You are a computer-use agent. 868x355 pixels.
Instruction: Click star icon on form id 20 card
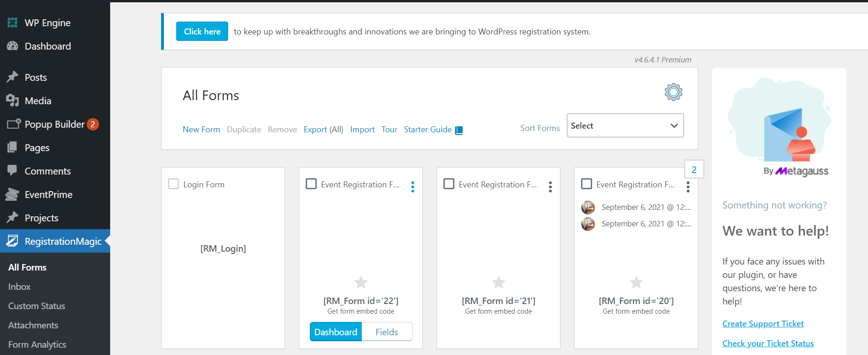pos(636,282)
